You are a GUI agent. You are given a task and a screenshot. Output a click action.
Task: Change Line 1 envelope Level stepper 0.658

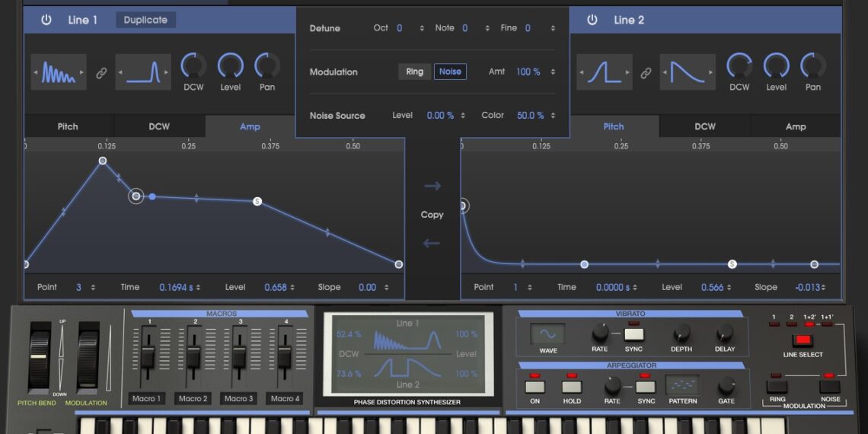click(292, 287)
